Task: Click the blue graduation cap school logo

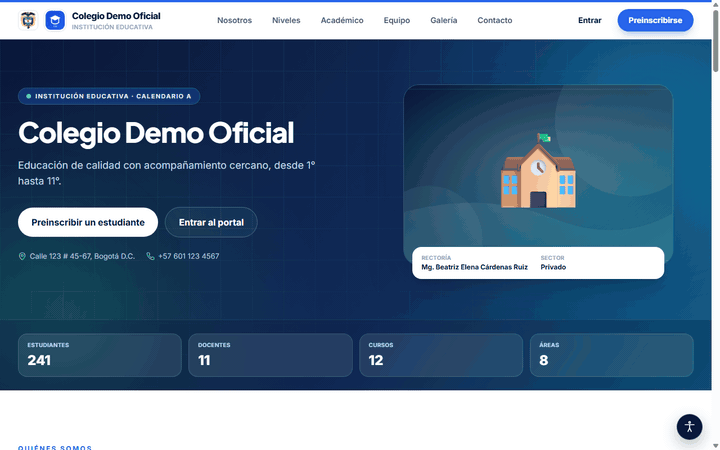Action: (55, 20)
